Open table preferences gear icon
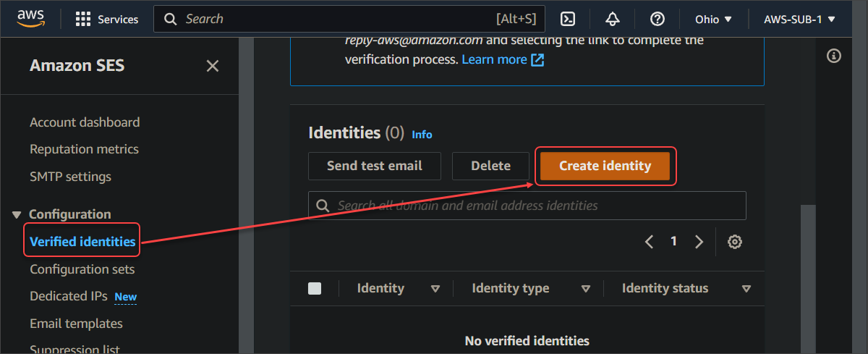868x354 pixels. point(735,242)
